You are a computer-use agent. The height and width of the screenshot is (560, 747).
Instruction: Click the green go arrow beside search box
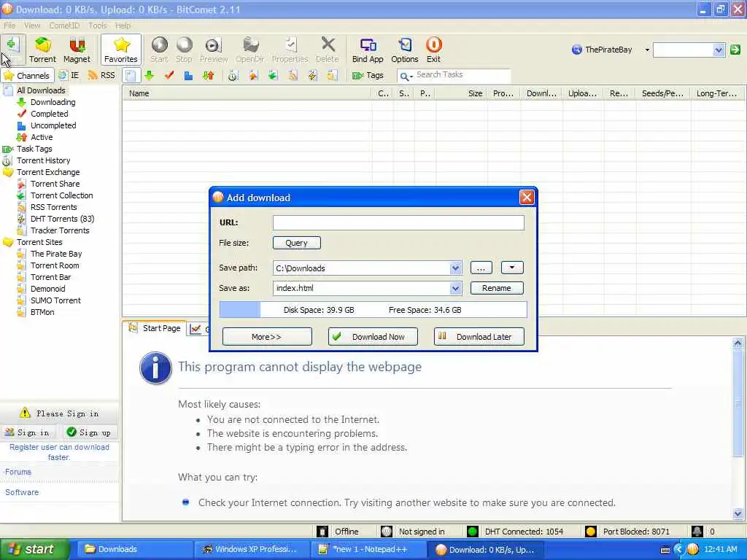(735, 50)
